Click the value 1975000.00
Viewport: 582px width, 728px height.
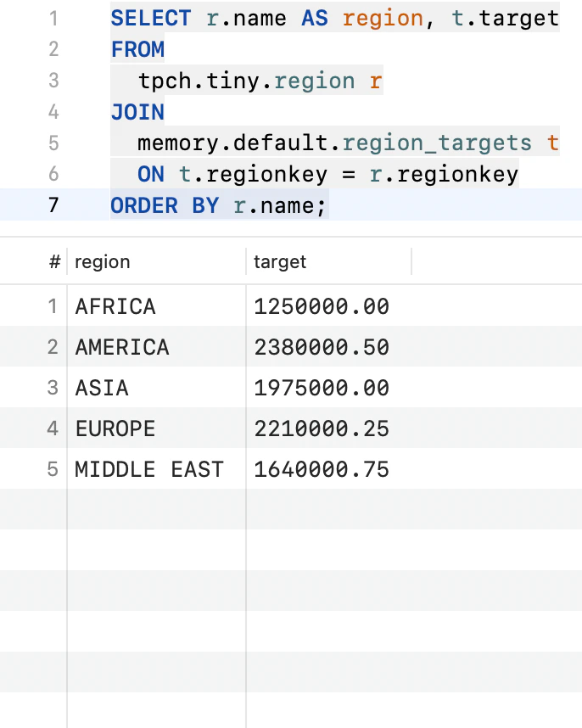pos(322,388)
